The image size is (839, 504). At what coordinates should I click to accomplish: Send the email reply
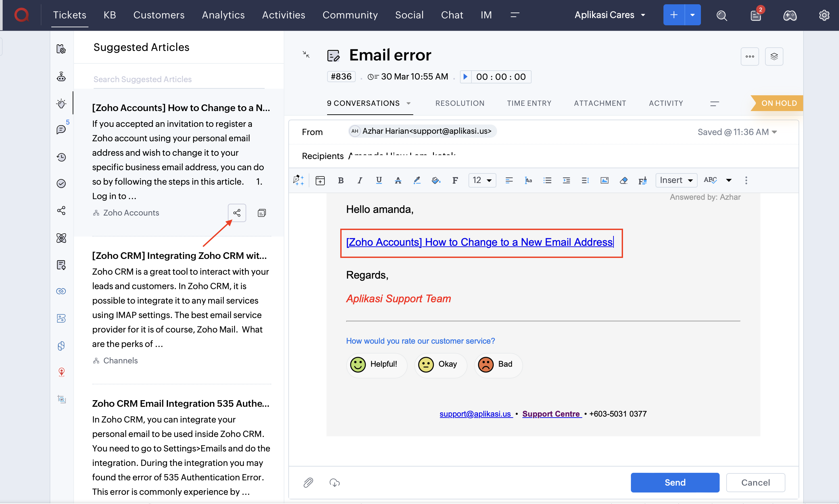tap(675, 482)
